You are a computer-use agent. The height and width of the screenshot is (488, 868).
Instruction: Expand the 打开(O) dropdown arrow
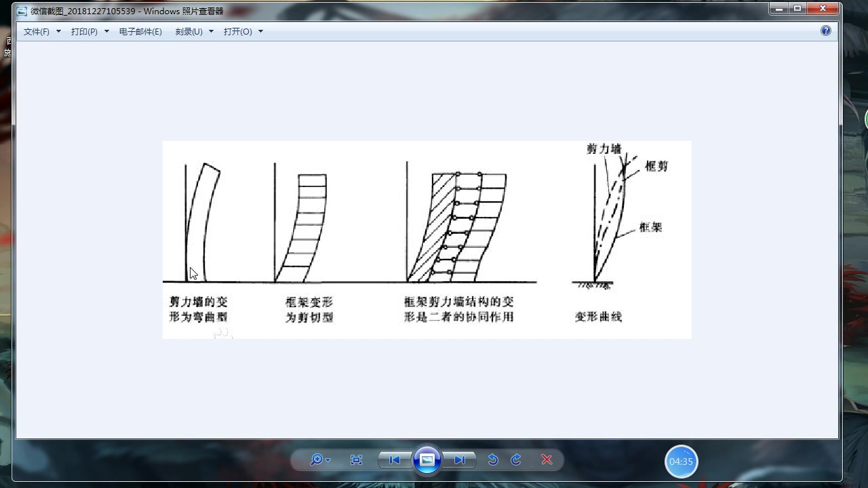pyautogui.click(x=260, y=31)
